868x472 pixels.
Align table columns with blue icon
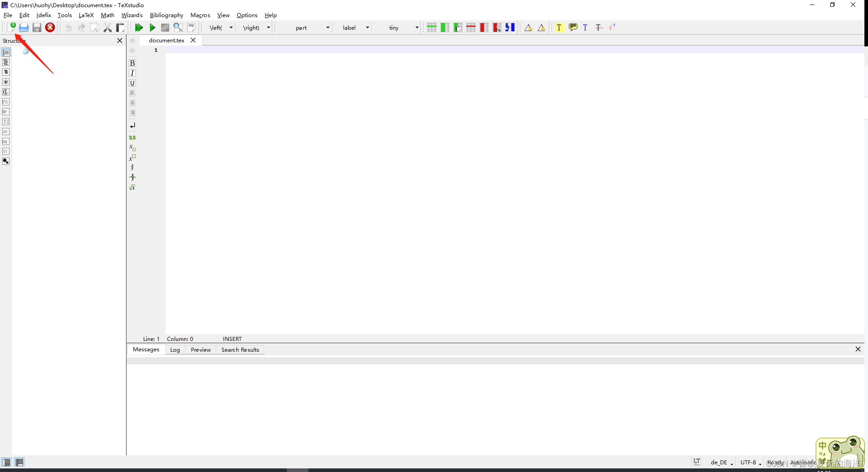[510, 27]
